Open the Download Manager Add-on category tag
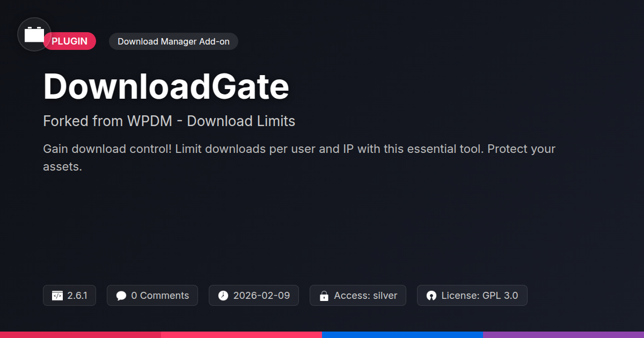 pos(173,41)
